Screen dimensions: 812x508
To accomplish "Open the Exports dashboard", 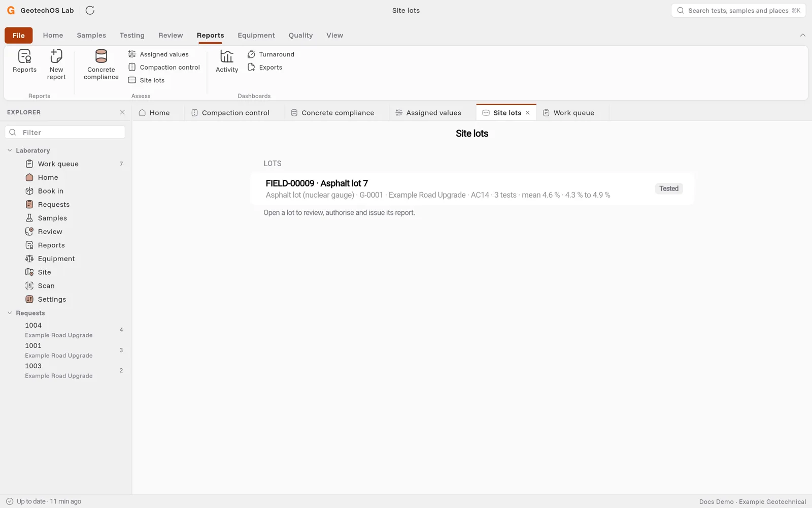I will pyautogui.click(x=264, y=67).
